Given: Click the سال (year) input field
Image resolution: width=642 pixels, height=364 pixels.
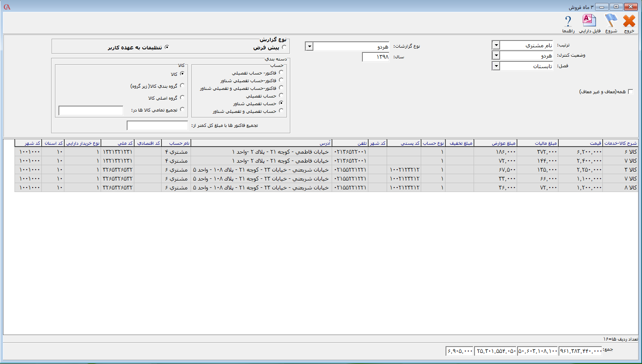Looking at the screenshot, I should pos(375,57).
